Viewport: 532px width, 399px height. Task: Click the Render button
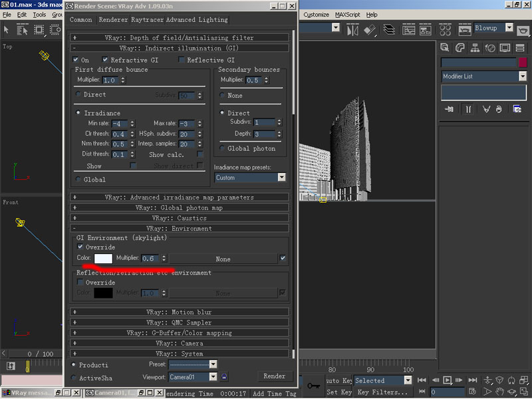pyautogui.click(x=274, y=376)
